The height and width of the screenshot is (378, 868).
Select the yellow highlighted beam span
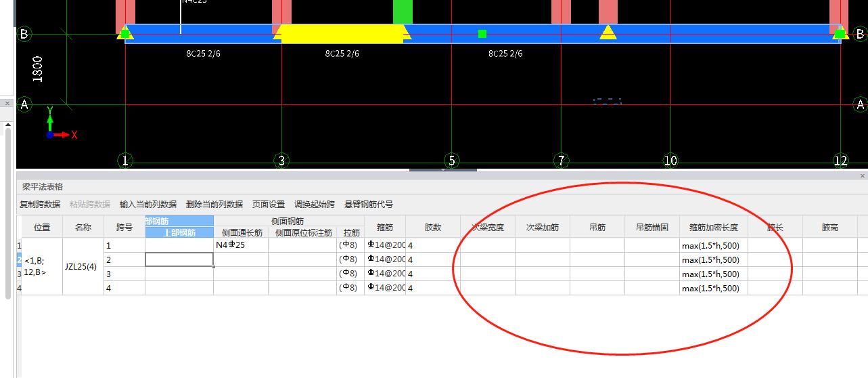[x=342, y=34]
